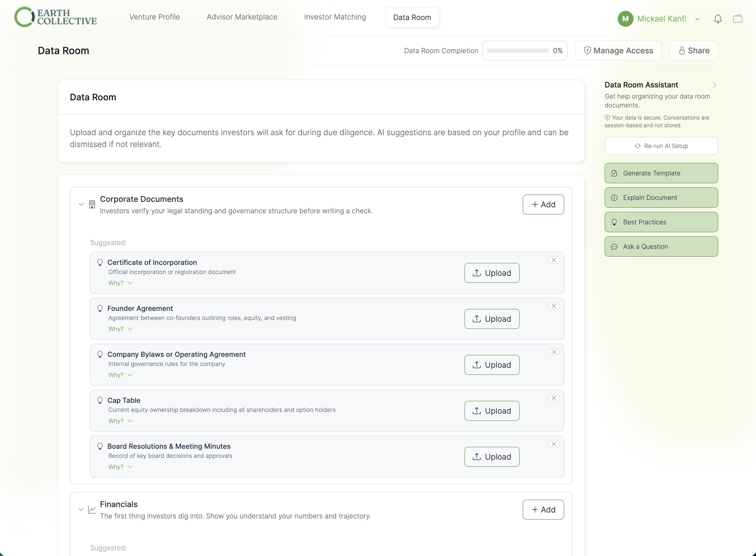Click the lightbulb icon beside Certificate of Incorporation
This screenshot has height=556, width=756.
(100, 262)
